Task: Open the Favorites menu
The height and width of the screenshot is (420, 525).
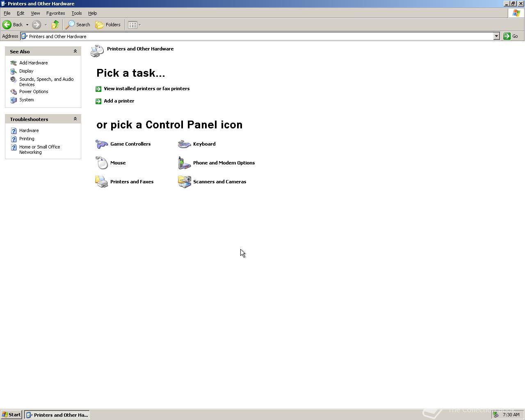Action: tap(55, 13)
